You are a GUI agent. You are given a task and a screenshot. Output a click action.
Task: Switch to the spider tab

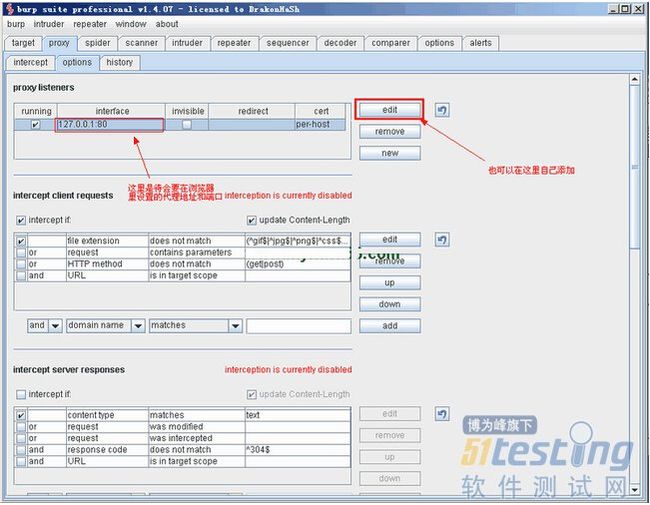98,43
